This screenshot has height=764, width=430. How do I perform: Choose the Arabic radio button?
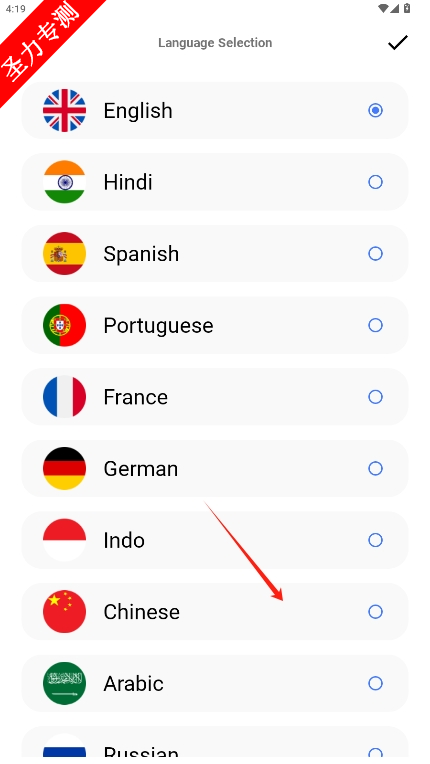(x=375, y=683)
